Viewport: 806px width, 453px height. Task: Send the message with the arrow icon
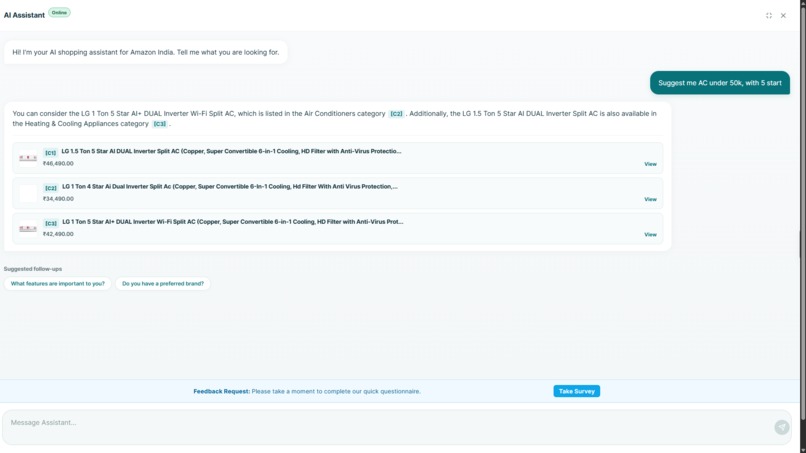pyautogui.click(x=781, y=427)
